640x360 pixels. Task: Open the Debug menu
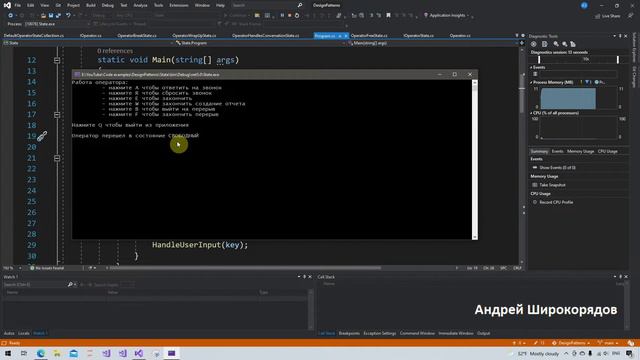coord(108,5)
